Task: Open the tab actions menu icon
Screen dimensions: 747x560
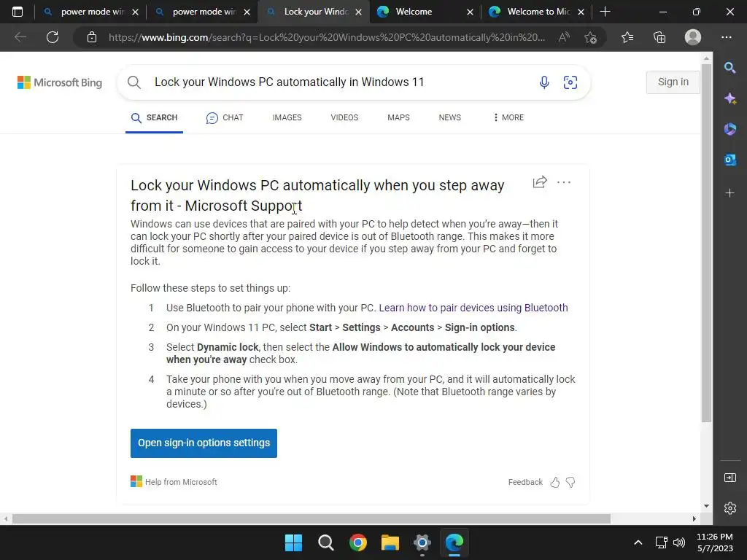Action: click(18, 12)
